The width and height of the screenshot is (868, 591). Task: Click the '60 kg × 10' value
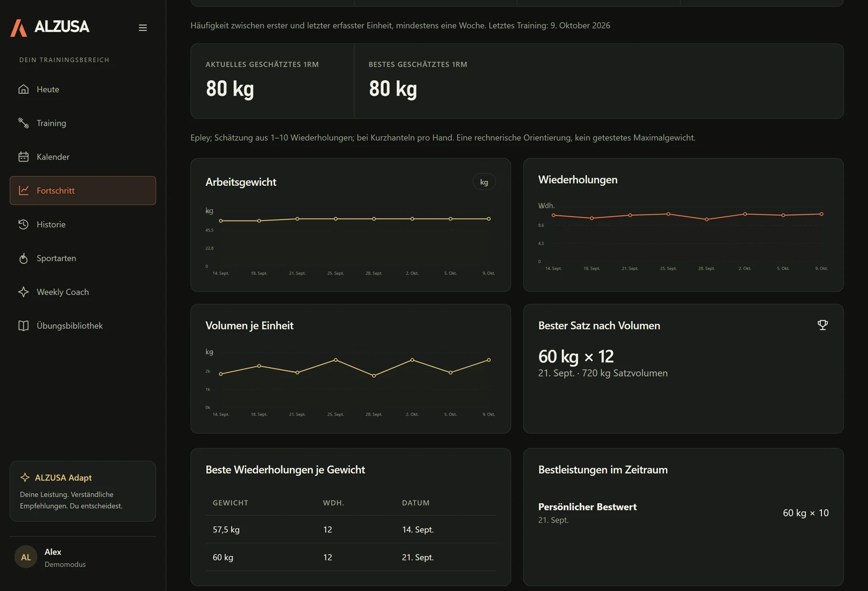[806, 513]
